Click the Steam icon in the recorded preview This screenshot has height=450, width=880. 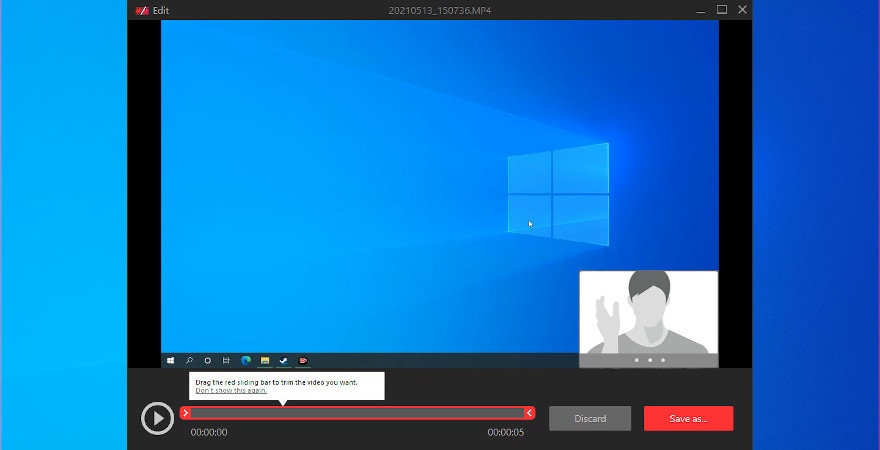pyautogui.click(x=284, y=361)
